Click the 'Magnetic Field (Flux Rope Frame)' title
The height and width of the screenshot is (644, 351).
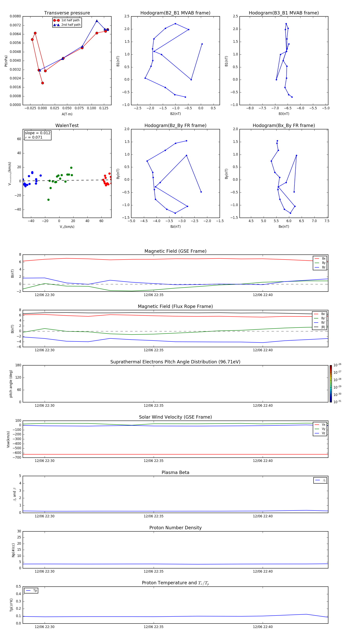coord(175,307)
